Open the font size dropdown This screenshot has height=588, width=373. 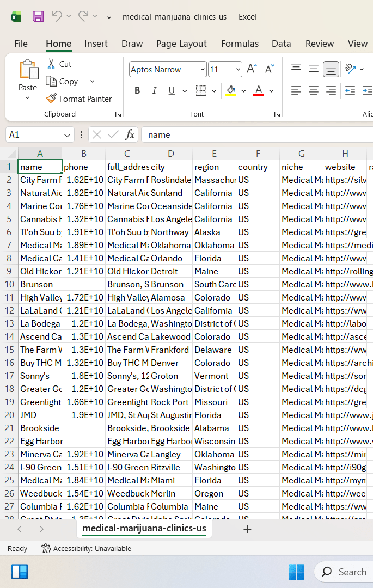tap(237, 69)
